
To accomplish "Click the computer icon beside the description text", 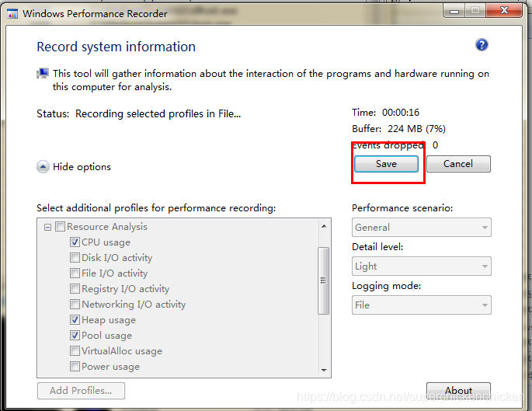I will [x=43, y=74].
